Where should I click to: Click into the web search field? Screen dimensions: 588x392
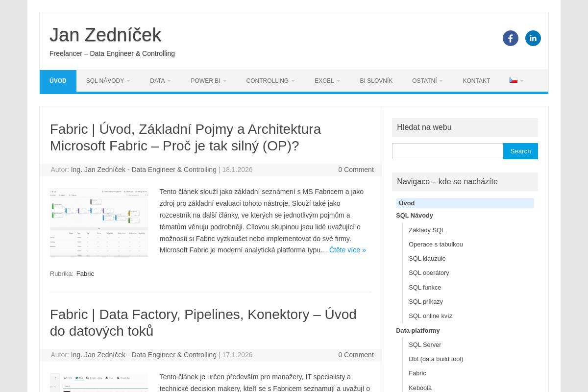(447, 151)
